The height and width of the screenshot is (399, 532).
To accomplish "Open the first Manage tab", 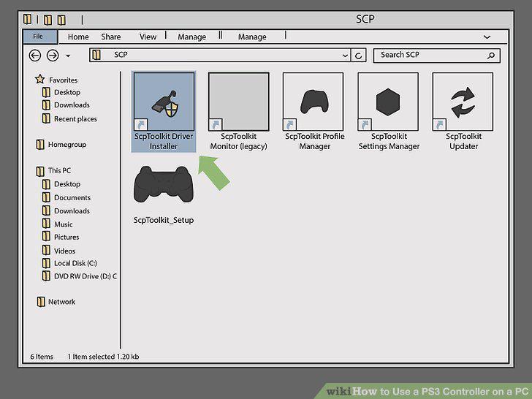I will pos(191,37).
